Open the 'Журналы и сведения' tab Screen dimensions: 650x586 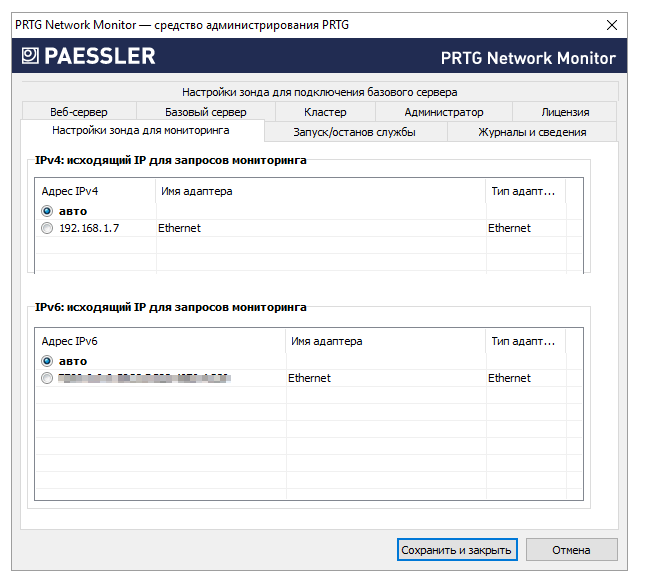[x=532, y=131]
